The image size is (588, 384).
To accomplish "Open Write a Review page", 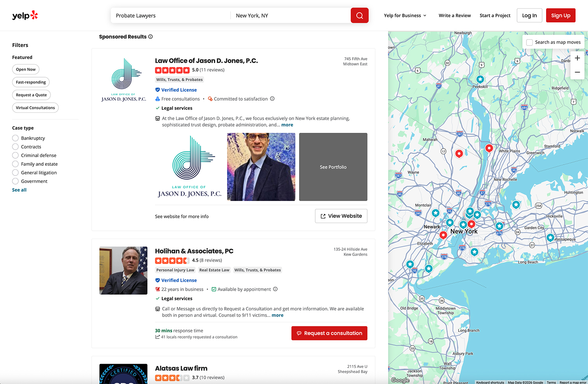I will tap(455, 16).
